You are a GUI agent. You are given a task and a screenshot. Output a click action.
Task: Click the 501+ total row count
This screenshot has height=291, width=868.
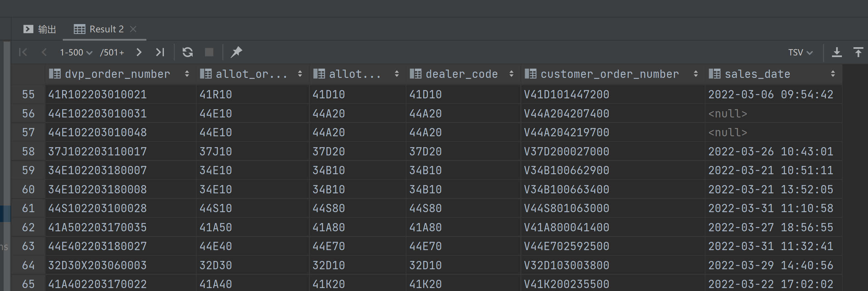(112, 52)
